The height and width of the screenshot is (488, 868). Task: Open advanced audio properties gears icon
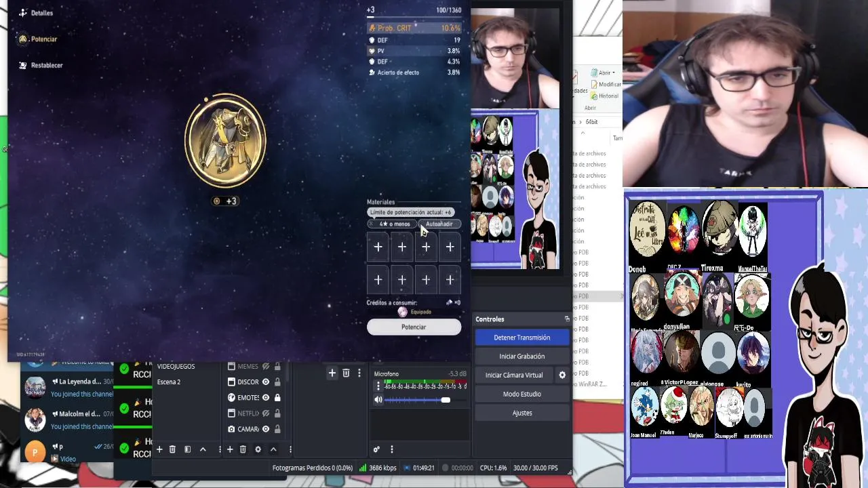376,449
